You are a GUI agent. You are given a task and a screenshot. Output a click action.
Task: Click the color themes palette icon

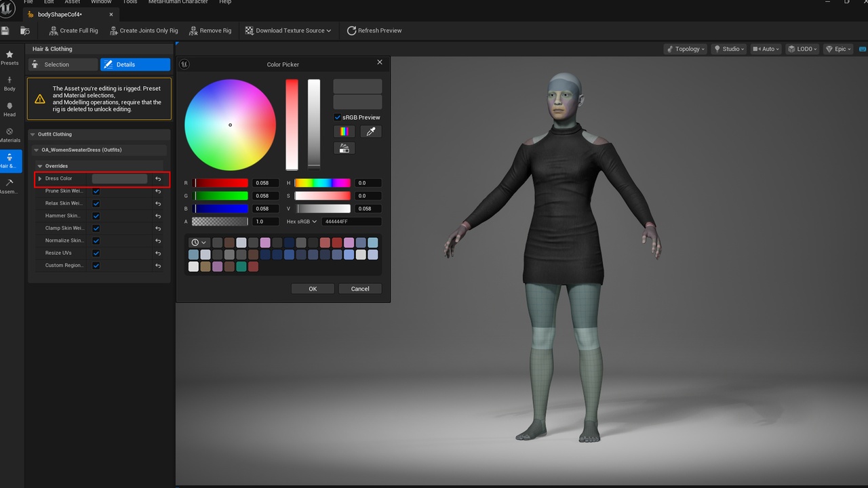tap(344, 148)
